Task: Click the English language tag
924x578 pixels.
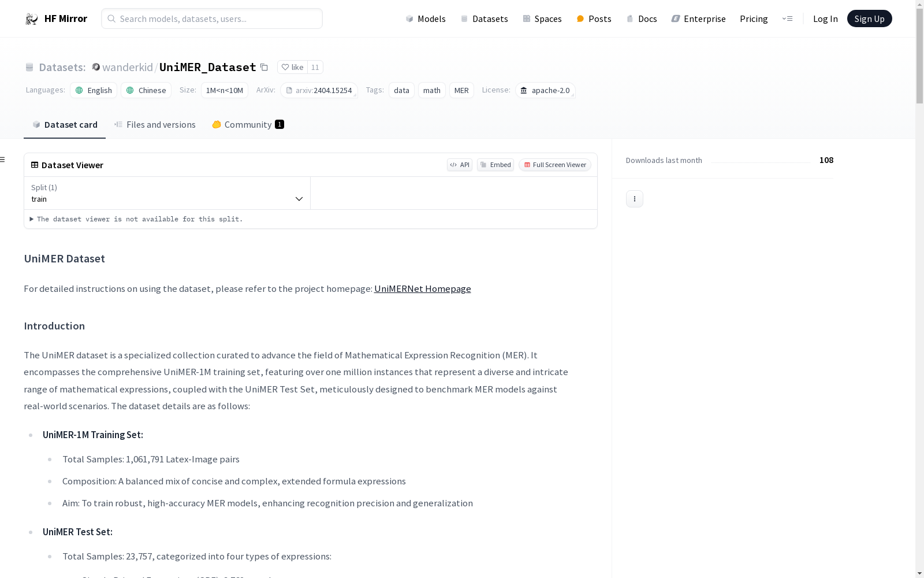Action: point(94,90)
